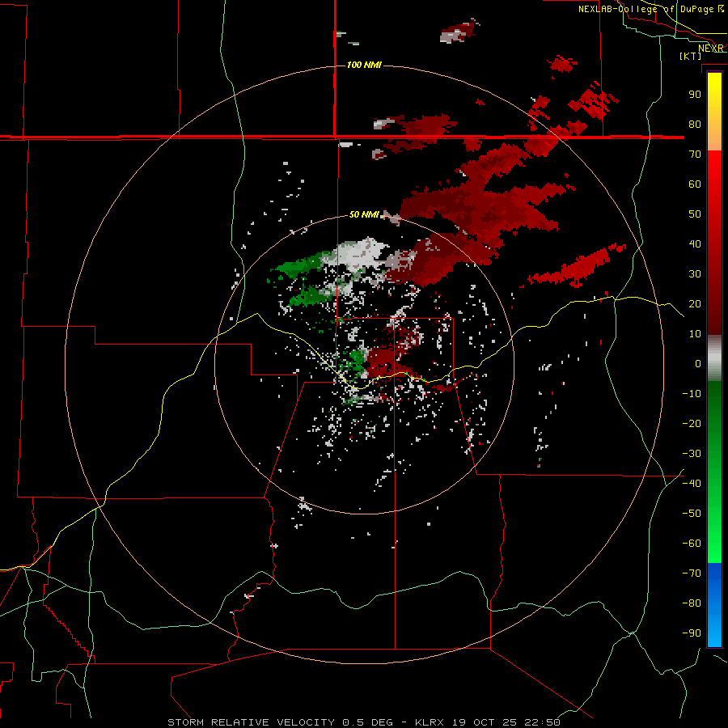Viewport: 728px width, 728px height.
Task: Click the 80 value on the velocity scale
Action: tap(695, 125)
